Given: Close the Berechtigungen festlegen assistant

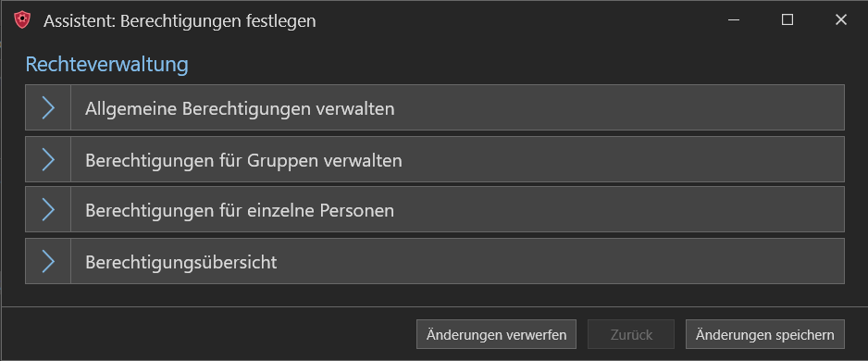Looking at the screenshot, I should click(840, 20).
